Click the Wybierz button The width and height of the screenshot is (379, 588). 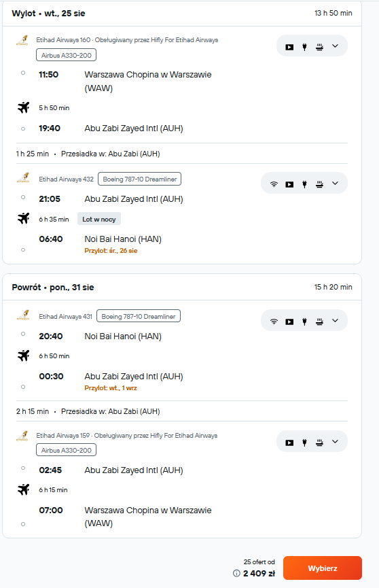point(323,568)
